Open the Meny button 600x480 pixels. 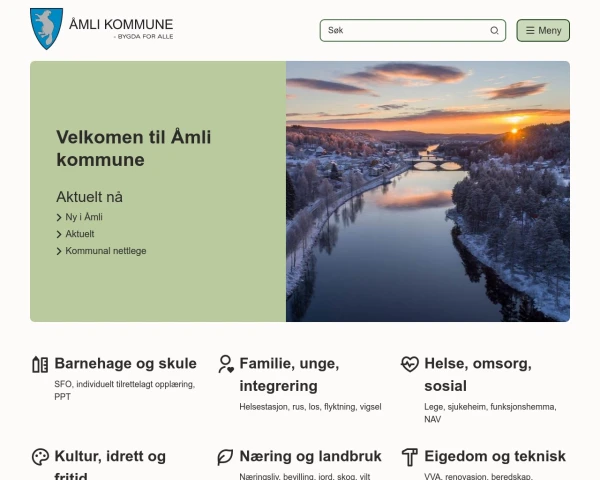tap(543, 31)
